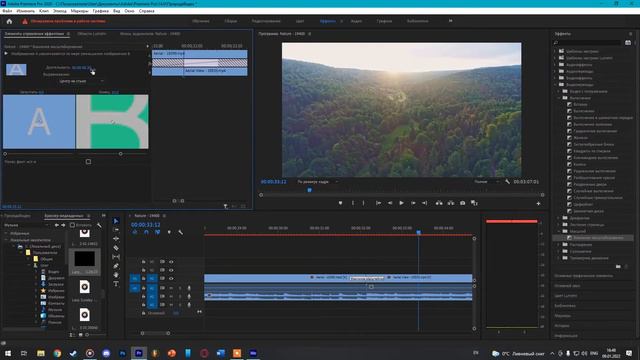Collapse 'Локальные накопители' in Media Browser tree
The width and height of the screenshot is (640, 360).
pyautogui.click(x=6, y=240)
